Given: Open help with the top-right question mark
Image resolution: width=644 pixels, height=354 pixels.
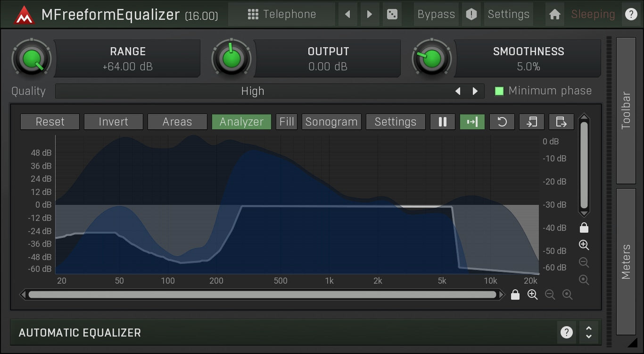Looking at the screenshot, I should pos(631,15).
